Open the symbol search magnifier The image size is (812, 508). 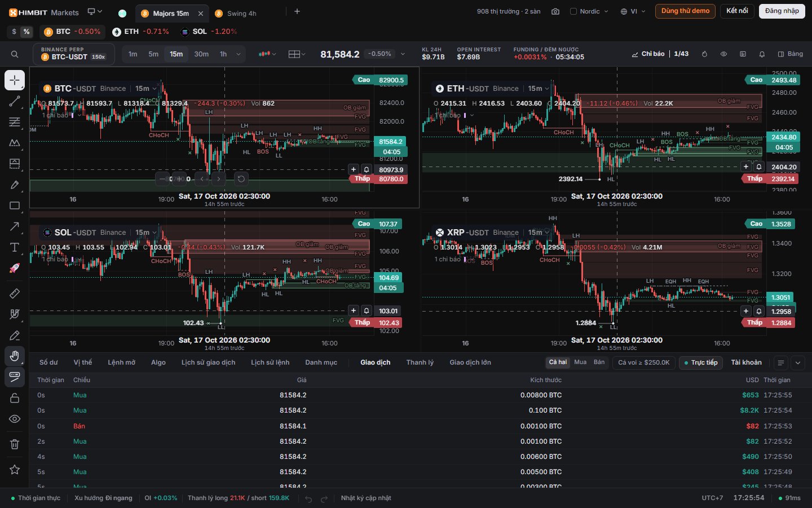(x=15, y=54)
